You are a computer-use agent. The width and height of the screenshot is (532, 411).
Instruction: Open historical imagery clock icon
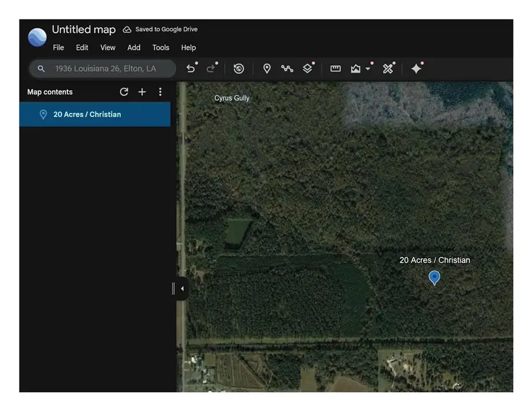coord(239,68)
